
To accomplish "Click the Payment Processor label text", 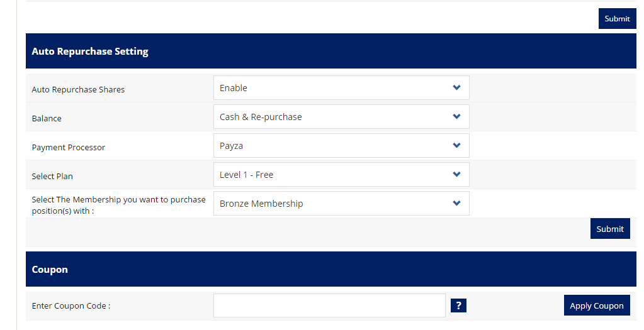I will 69,148.
